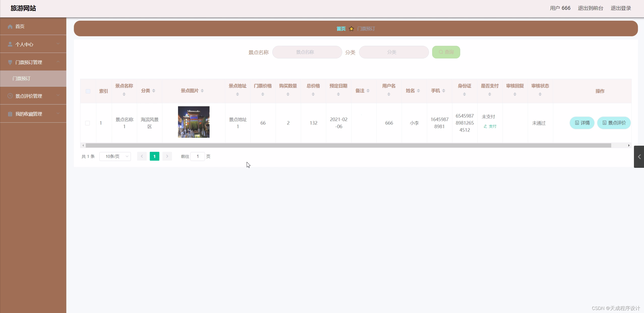Click the horizontal table scrollbar
Screen dimensions: 644x313
tap(348, 145)
